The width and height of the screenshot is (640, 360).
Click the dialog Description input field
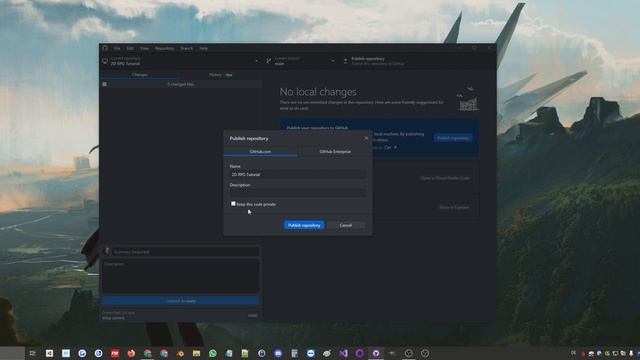tap(298, 193)
